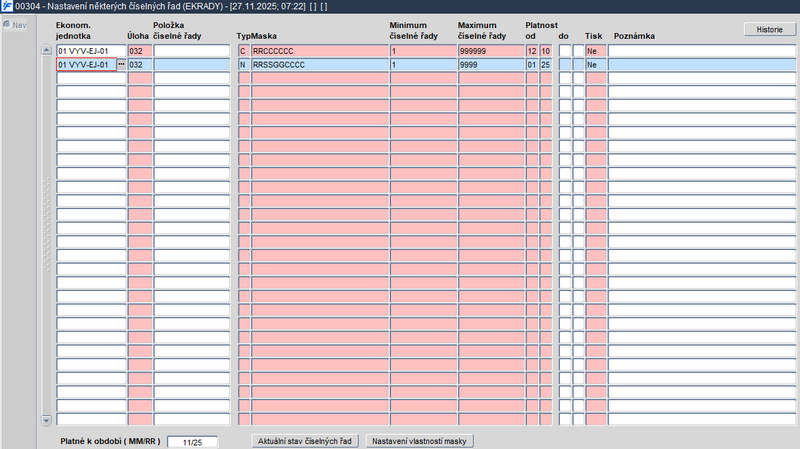Click the Aktuální stav číselných řad button
This screenshot has width=800, height=449.
coord(305,441)
